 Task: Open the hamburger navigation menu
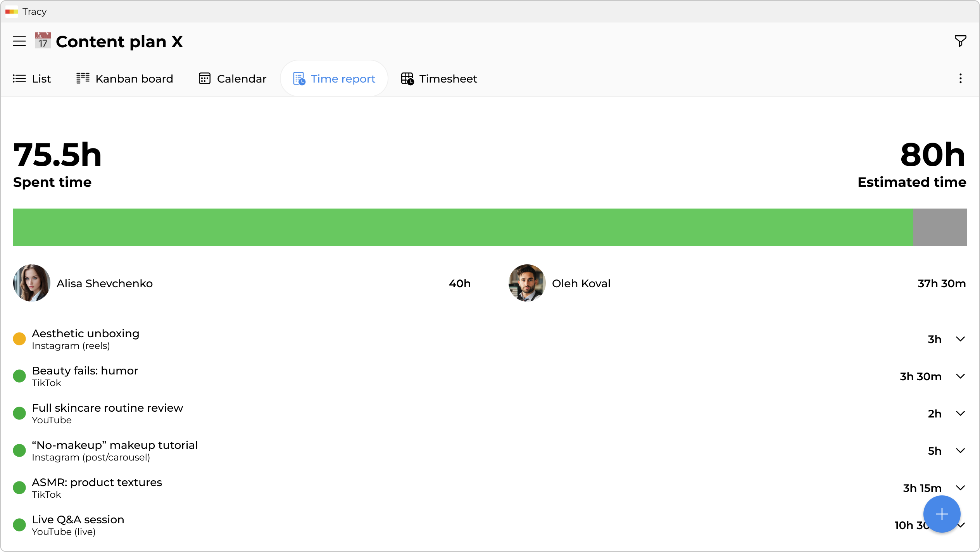point(19,41)
